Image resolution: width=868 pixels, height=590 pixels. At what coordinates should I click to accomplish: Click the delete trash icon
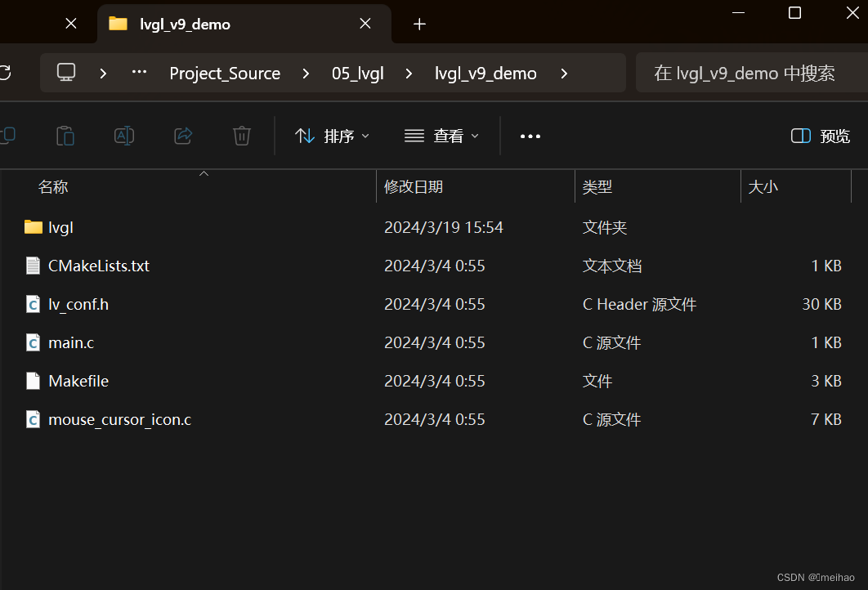click(242, 136)
